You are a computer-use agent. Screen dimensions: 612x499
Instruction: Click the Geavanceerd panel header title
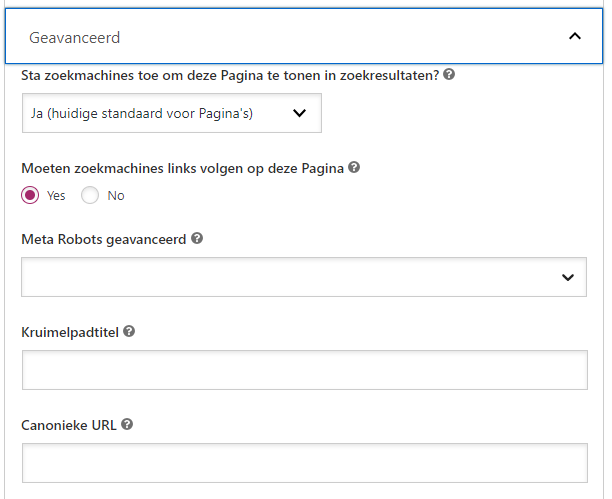[x=75, y=38]
